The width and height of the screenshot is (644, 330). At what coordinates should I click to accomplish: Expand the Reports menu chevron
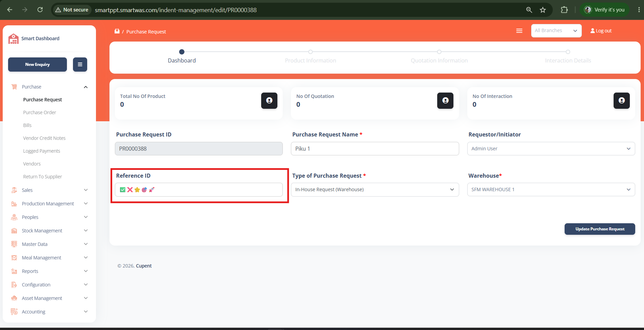86,271
